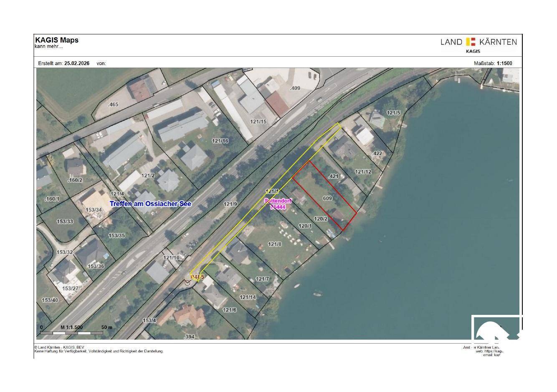This screenshot has width=557, height=392.
Task: Click the circular survey point marker near P485
Action: [187, 283]
